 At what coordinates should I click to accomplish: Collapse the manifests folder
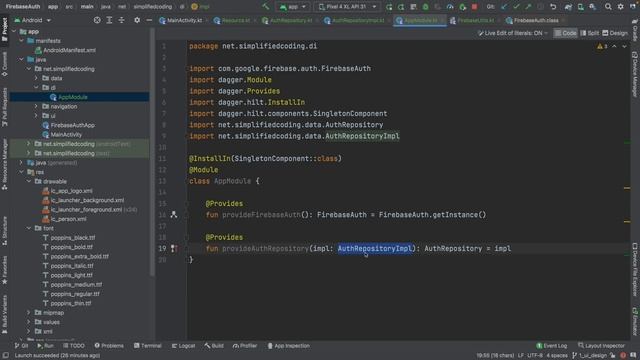coord(22,41)
